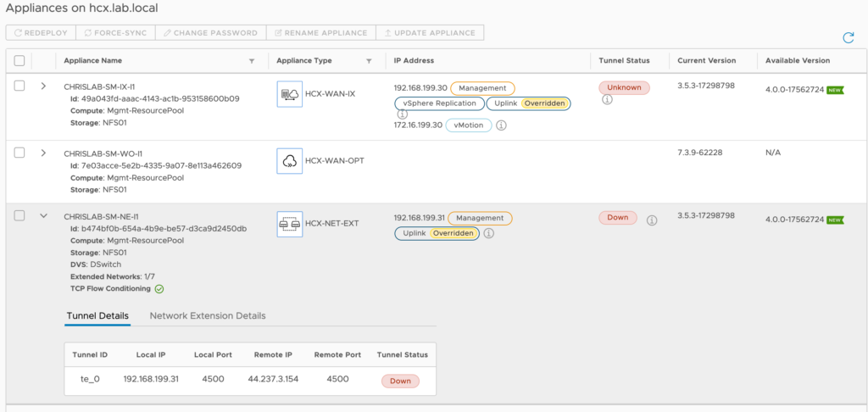Open Appliance Name column filter icon
Image resolution: width=868 pixels, height=412 pixels.
[x=252, y=62]
